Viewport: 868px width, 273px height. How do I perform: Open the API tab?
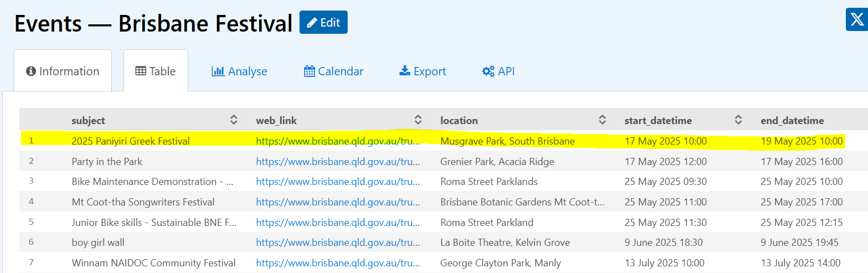(498, 71)
